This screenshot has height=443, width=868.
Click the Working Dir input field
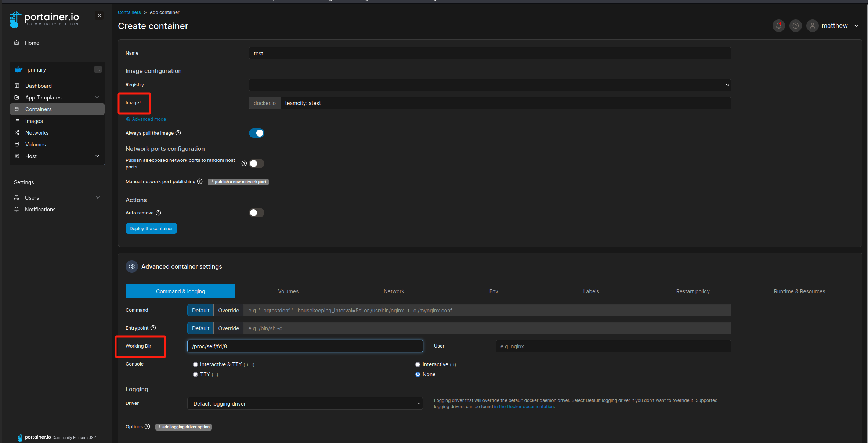(305, 346)
